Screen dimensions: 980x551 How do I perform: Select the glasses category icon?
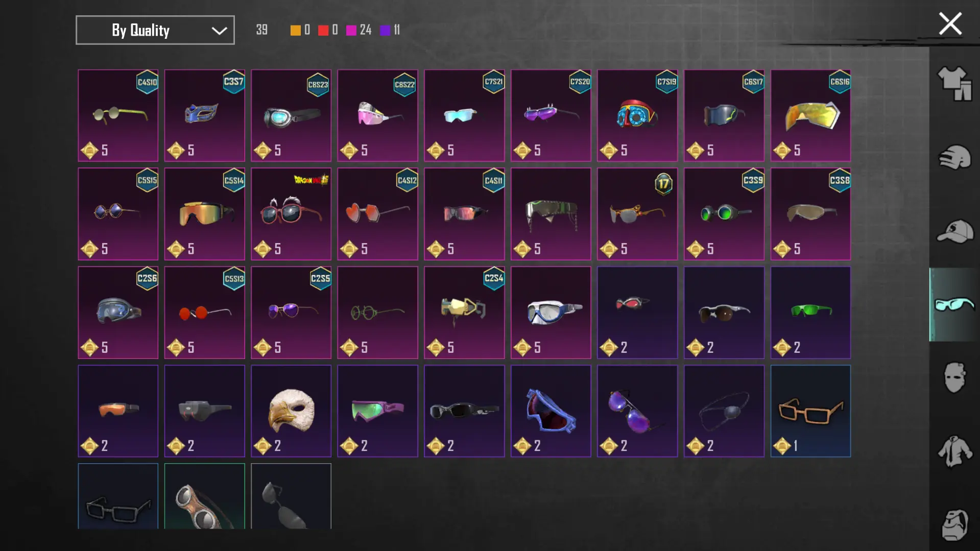954,304
